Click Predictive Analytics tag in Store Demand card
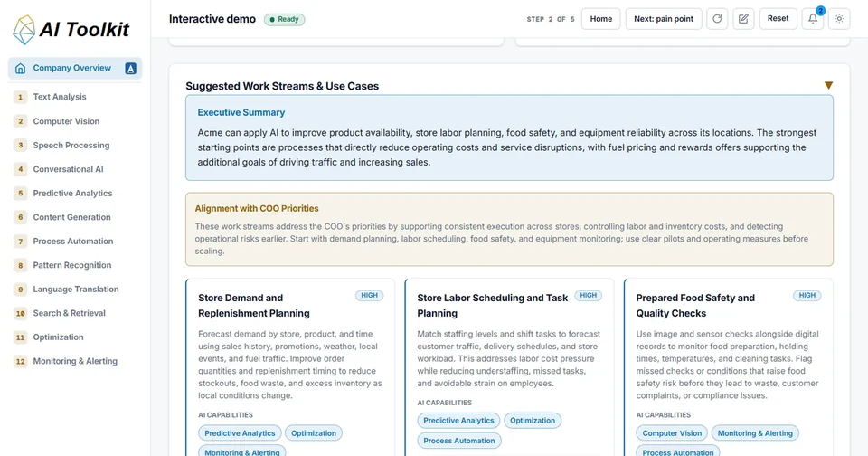868x456 pixels. pos(240,433)
